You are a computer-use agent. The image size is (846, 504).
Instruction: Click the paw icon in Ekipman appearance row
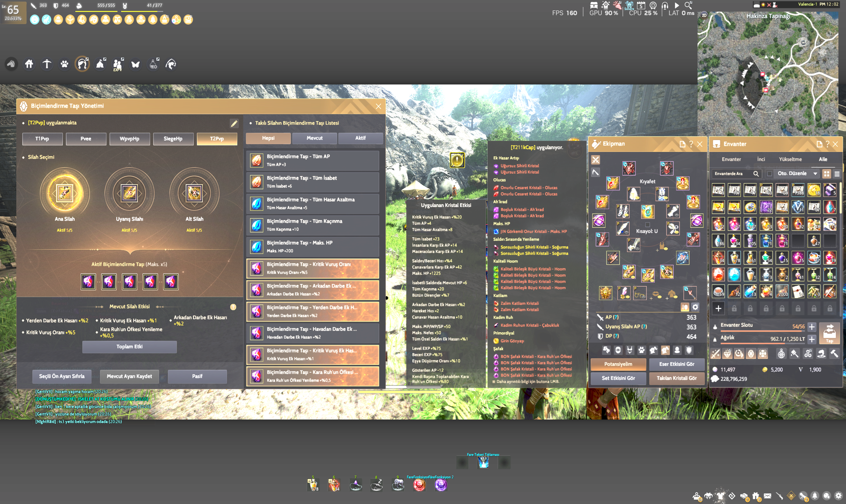(642, 350)
